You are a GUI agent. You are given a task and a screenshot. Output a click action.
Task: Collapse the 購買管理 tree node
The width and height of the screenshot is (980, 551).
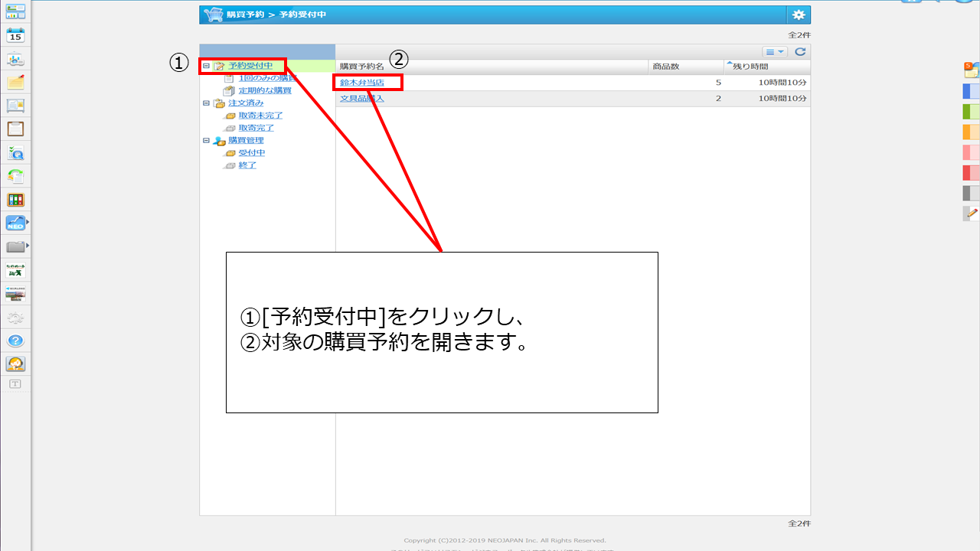click(205, 141)
